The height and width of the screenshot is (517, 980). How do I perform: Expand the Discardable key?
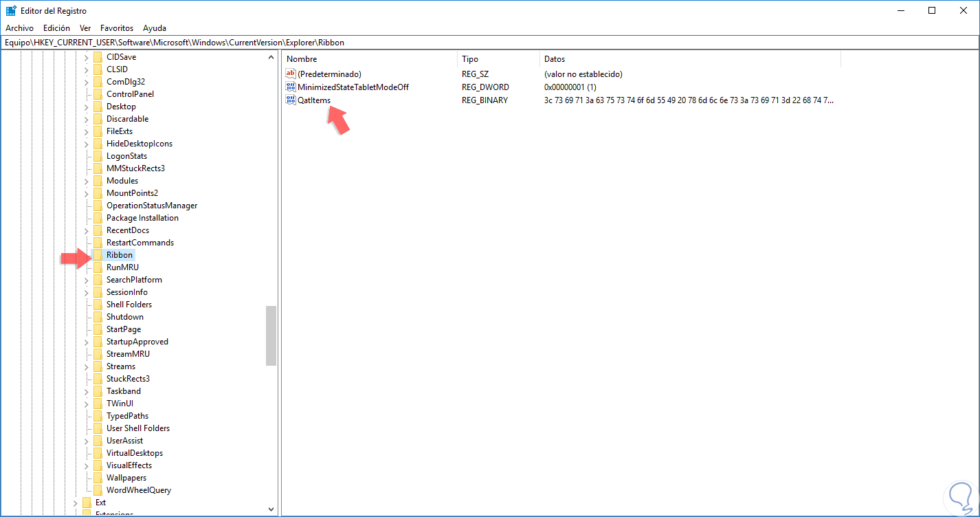87,119
